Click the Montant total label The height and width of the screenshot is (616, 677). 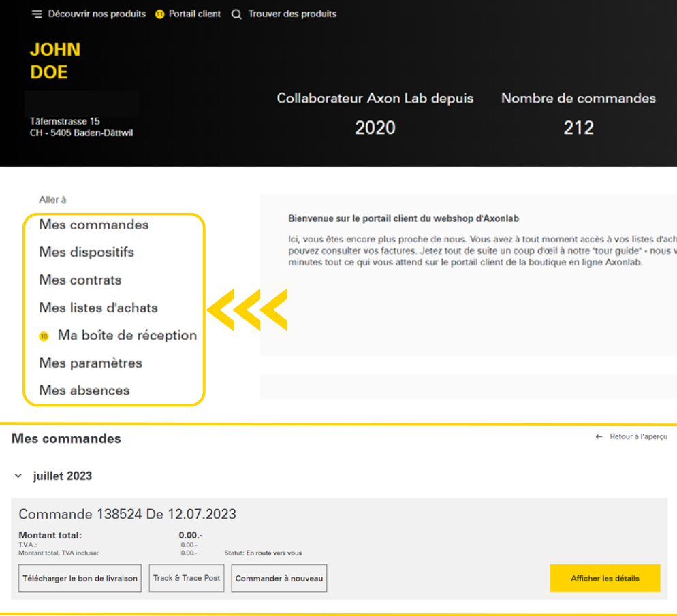[x=50, y=535]
